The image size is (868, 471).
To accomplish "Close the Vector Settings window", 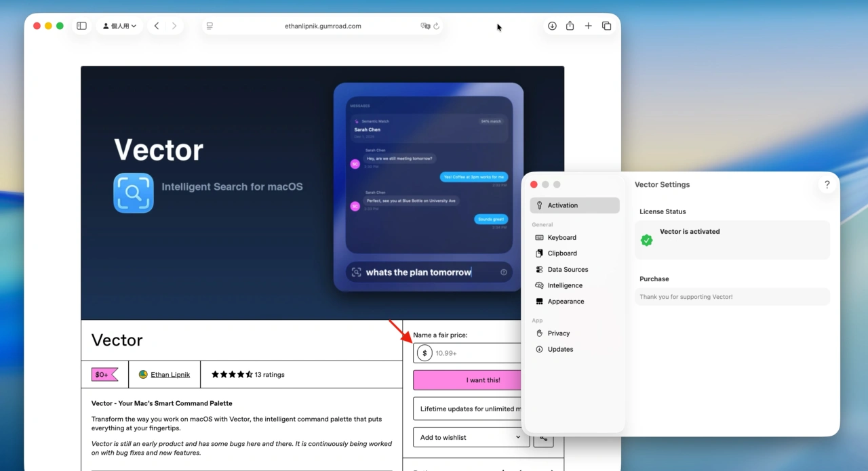I will coord(534,184).
